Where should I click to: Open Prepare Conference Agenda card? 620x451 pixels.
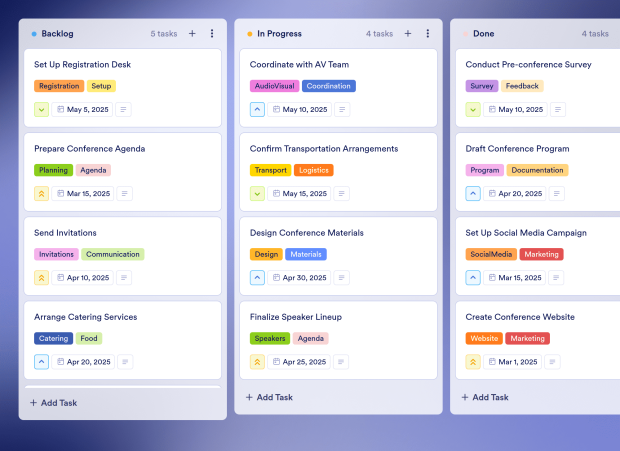(89, 149)
